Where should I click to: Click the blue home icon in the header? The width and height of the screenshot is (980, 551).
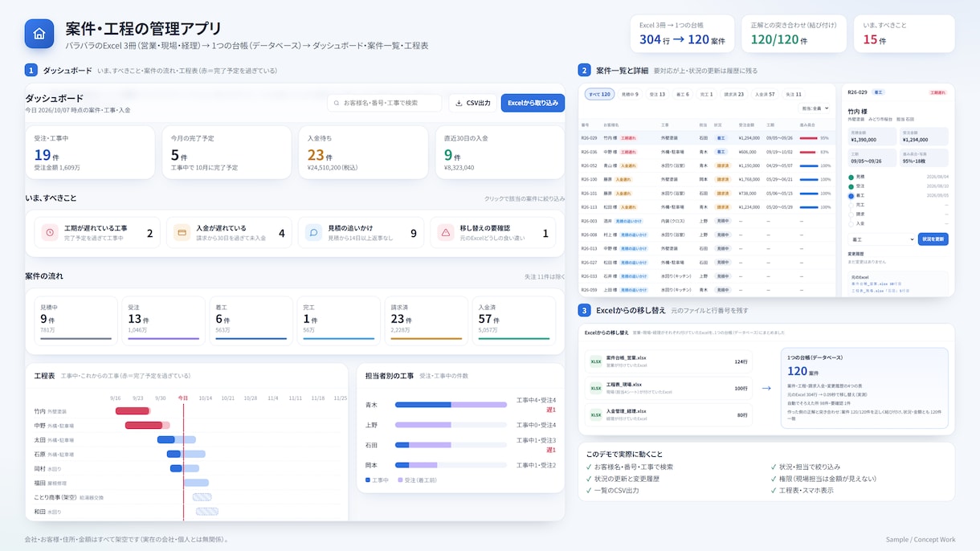39,34
